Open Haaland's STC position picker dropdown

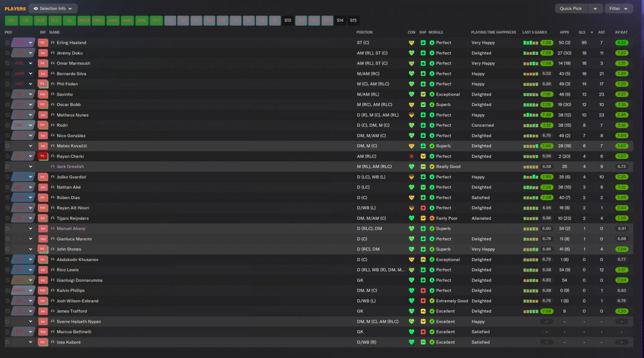click(31, 43)
